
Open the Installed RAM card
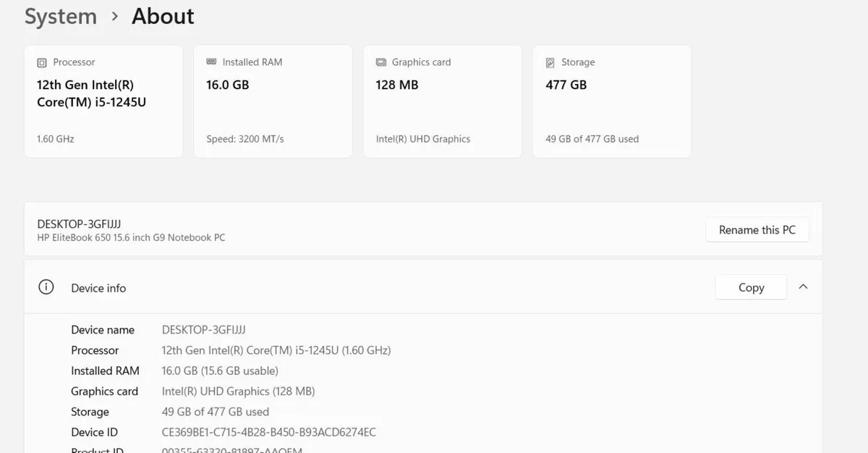[x=273, y=101]
